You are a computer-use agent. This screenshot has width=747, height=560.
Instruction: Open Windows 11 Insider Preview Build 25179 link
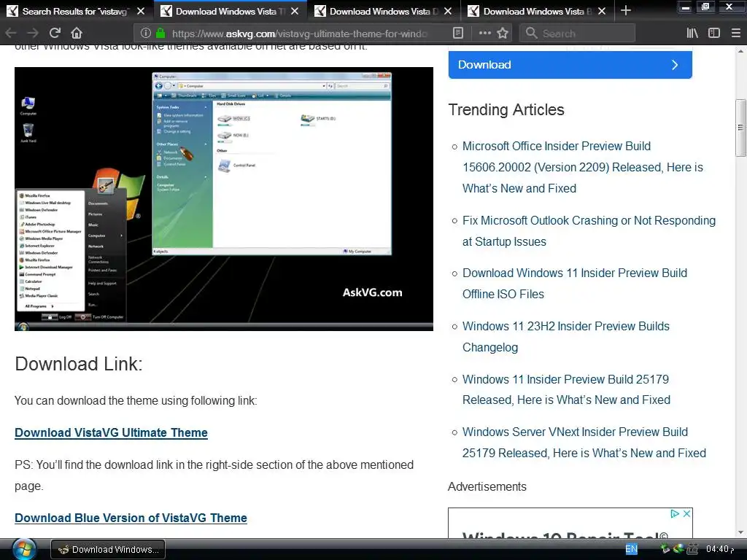(x=566, y=389)
